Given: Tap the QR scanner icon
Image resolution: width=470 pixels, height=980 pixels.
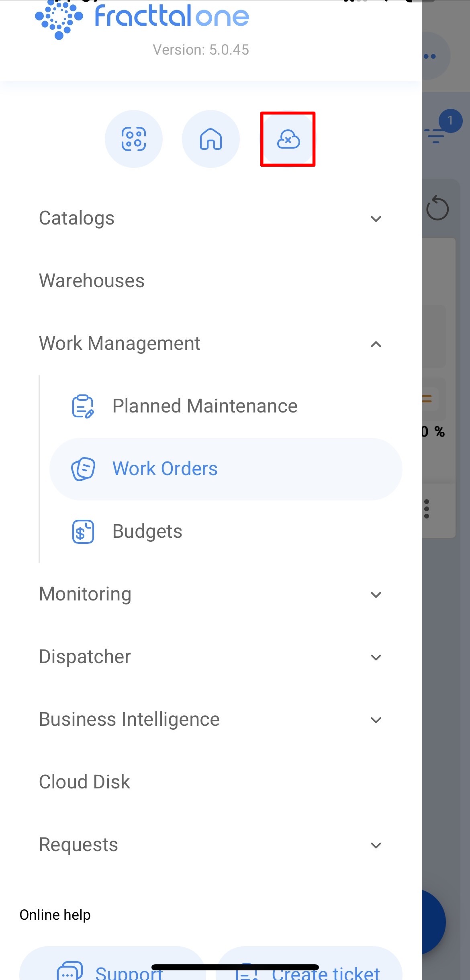Looking at the screenshot, I should pos(134,139).
